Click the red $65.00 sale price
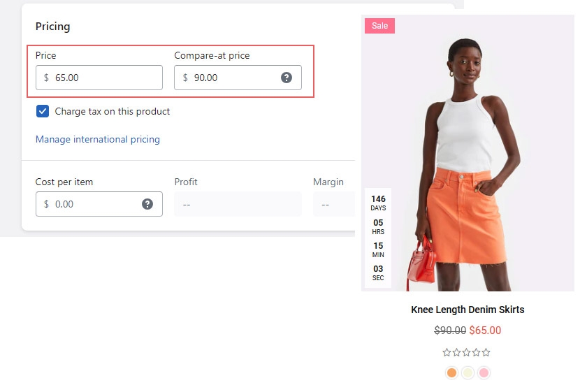 485,331
